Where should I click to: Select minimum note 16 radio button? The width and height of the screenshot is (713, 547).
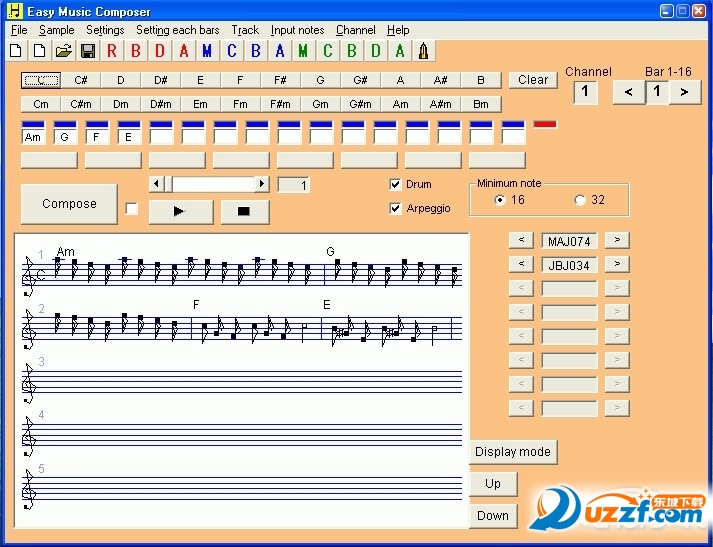(500, 200)
